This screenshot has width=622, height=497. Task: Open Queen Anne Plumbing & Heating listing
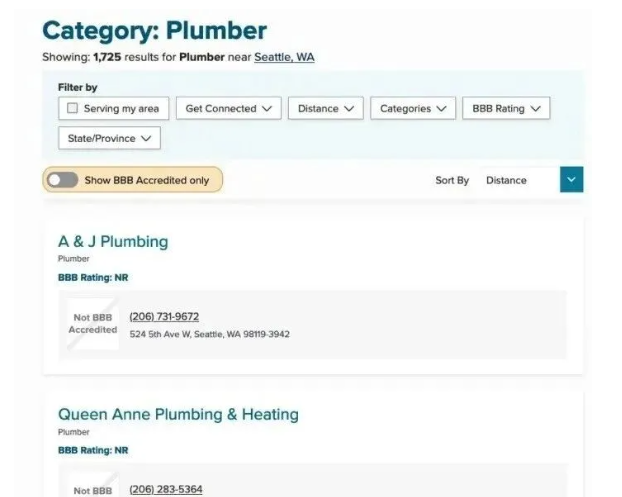[x=178, y=414]
